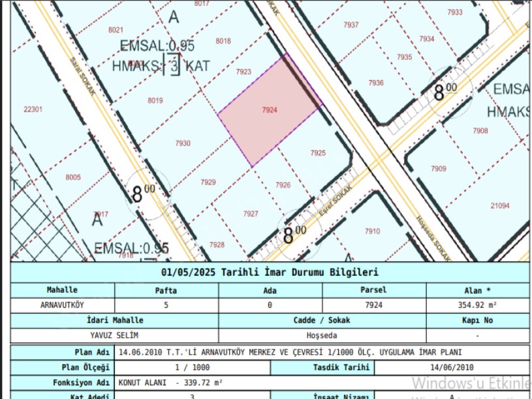Click the 14/06/2010 Tasdik Tarihi value
The image size is (532, 399).
tap(451, 368)
